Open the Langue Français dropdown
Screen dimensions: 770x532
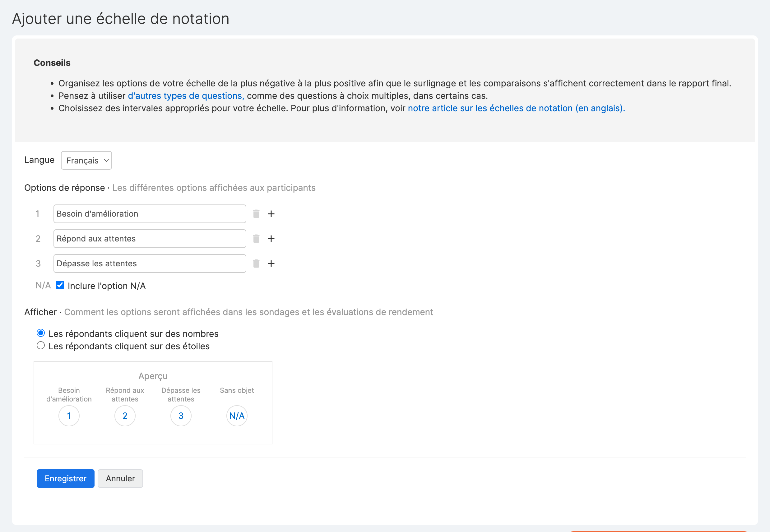[86, 160]
